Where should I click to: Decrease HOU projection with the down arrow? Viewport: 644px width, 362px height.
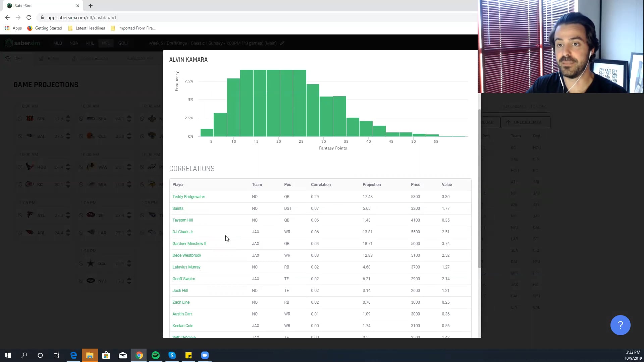[x=68, y=169]
